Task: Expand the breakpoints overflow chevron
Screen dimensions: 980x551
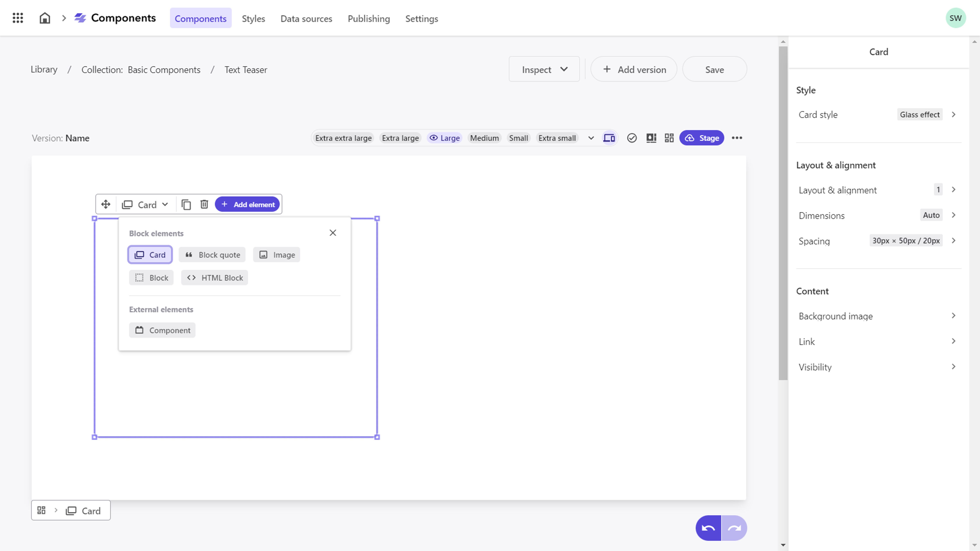Action: [590, 138]
